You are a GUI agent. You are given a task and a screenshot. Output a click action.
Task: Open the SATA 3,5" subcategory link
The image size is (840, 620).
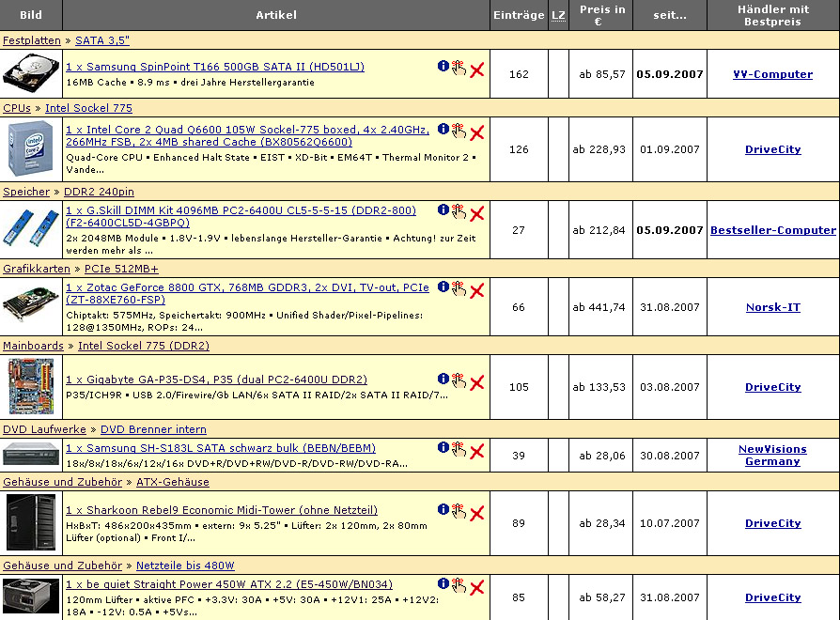(x=102, y=40)
